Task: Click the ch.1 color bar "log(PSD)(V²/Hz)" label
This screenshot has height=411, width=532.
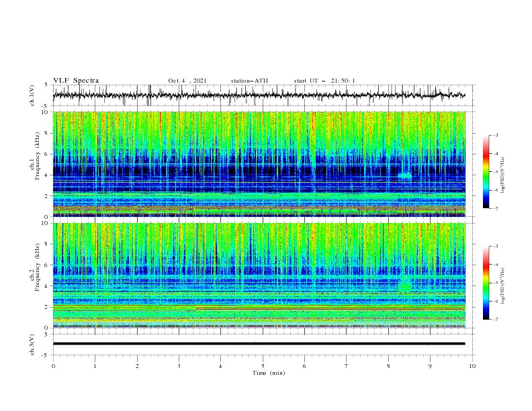Action: click(x=503, y=175)
